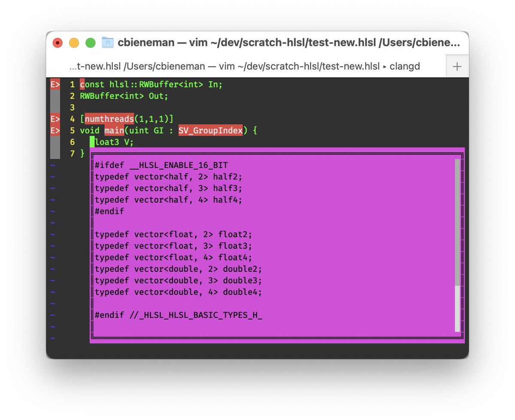Click 'typedef vector<float, 3> float3;' line

click(173, 246)
